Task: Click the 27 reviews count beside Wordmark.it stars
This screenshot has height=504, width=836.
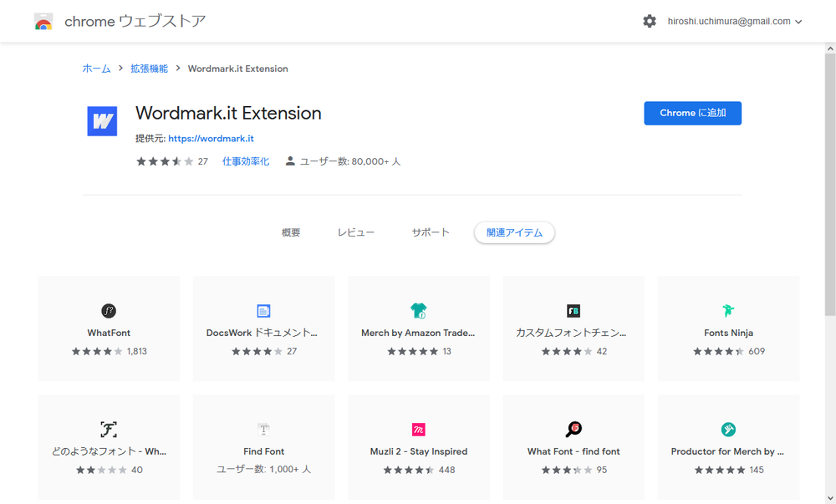Action: [202, 161]
